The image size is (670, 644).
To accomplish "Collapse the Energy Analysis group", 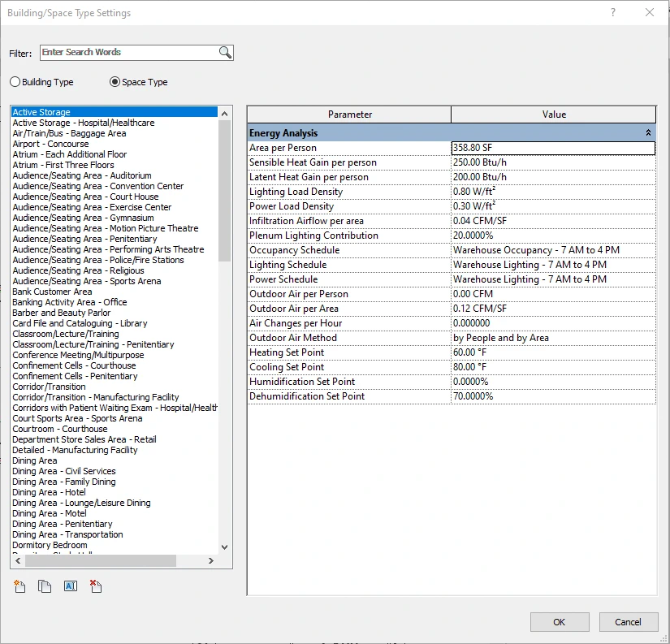I will (x=648, y=133).
